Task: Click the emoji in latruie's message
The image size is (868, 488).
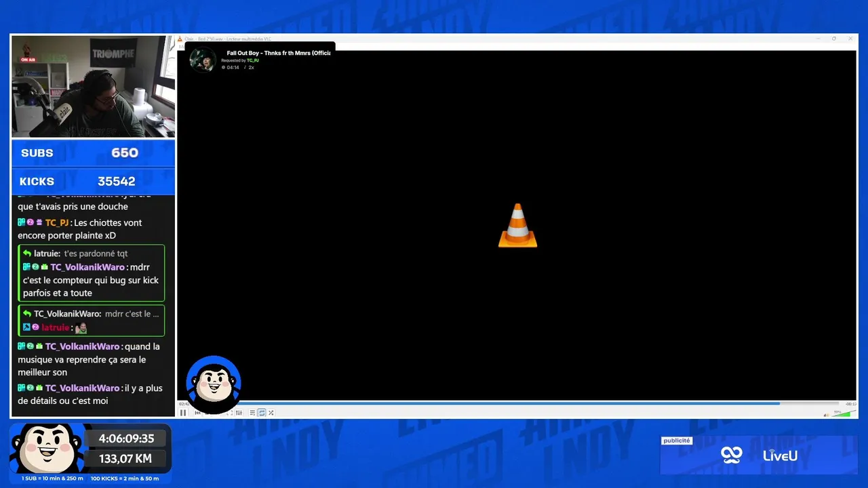Action: [81, 328]
